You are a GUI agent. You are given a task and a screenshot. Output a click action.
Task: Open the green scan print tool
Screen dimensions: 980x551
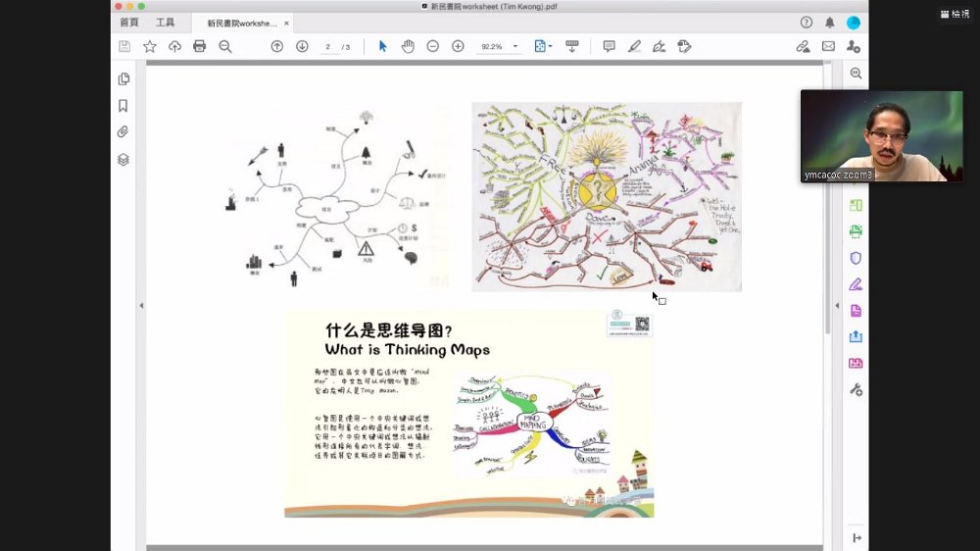(856, 231)
